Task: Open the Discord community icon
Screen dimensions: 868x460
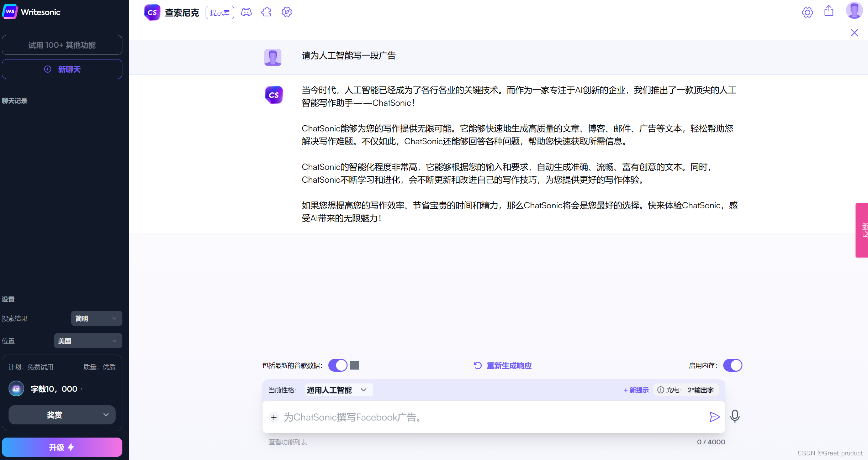Action: 246,12
